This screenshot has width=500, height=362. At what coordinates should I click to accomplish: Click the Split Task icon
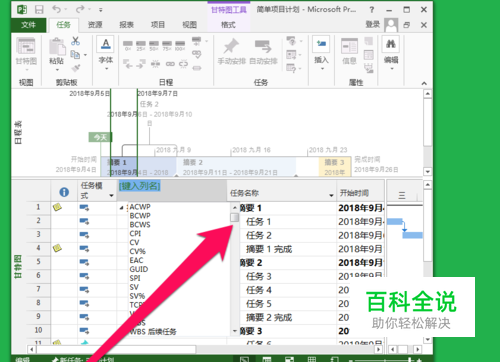pos(155,64)
